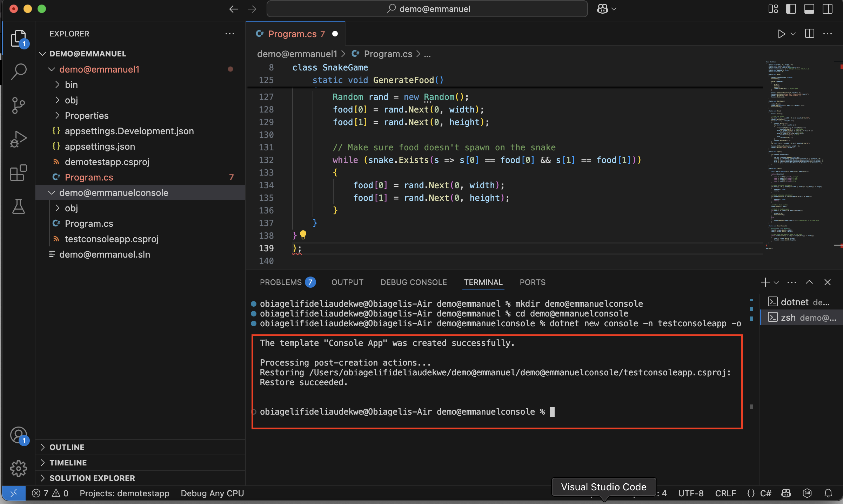The height and width of the screenshot is (504, 843).
Task: Click the curly braces language status icon
Action: (751, 493)
